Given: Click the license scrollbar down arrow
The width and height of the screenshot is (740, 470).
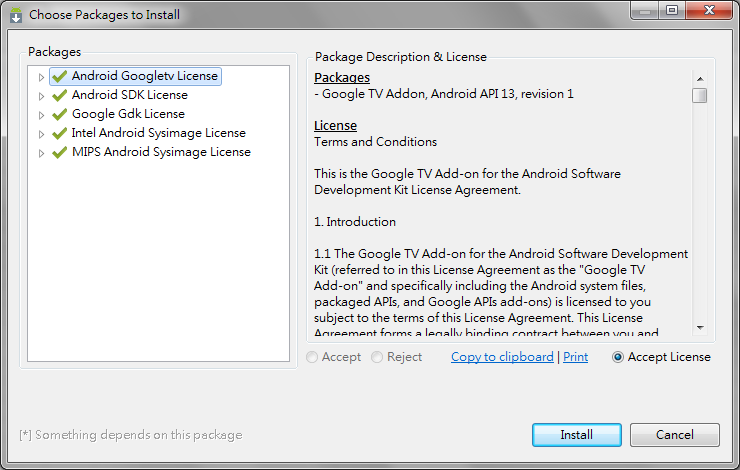Looking at the screenshot, I should point(700,327).
